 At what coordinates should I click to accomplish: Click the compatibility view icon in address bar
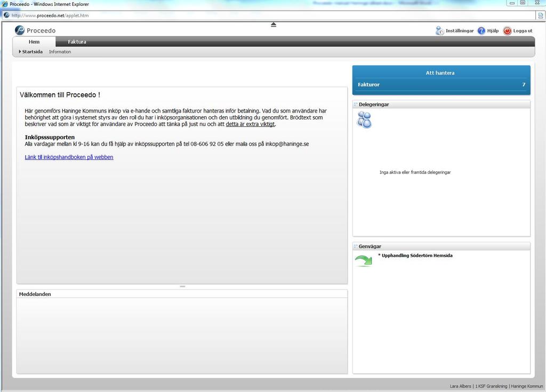point(541,15)
